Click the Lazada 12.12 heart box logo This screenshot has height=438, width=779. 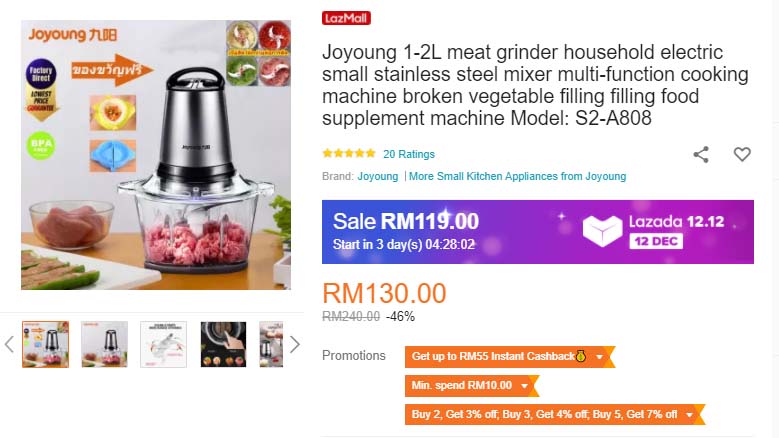[x=602, y=231]
